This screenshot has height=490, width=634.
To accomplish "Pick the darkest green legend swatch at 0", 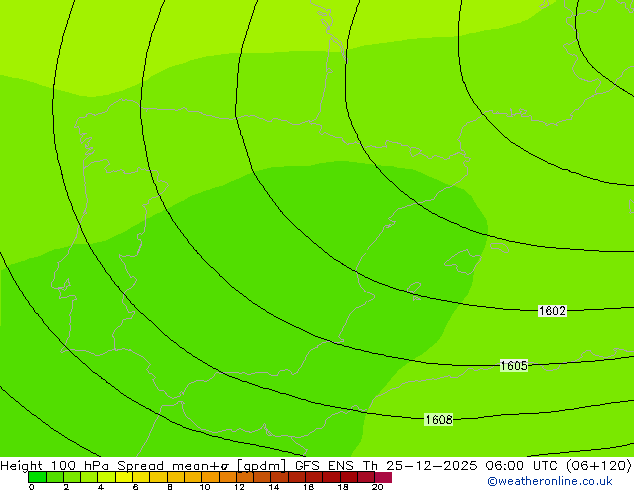I will point(37,477).
